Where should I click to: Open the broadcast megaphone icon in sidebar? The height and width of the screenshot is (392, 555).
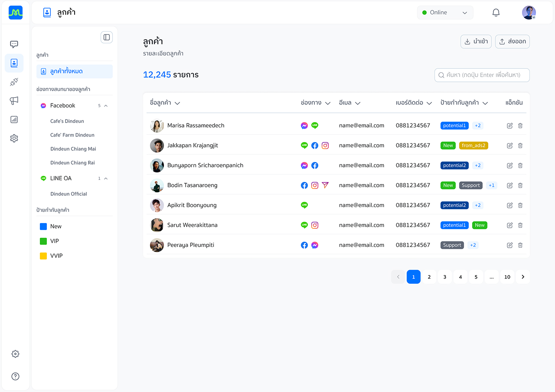tap(14, 100)
